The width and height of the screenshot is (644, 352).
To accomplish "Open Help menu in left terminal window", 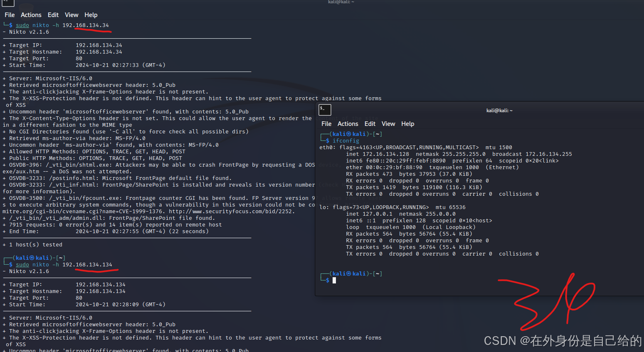I will (x=91, y=15).
